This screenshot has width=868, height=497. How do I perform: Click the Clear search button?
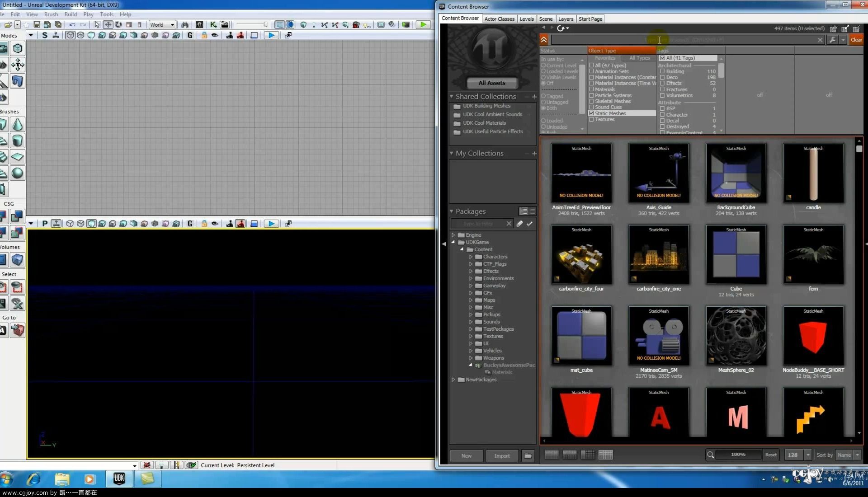(856, 40)
